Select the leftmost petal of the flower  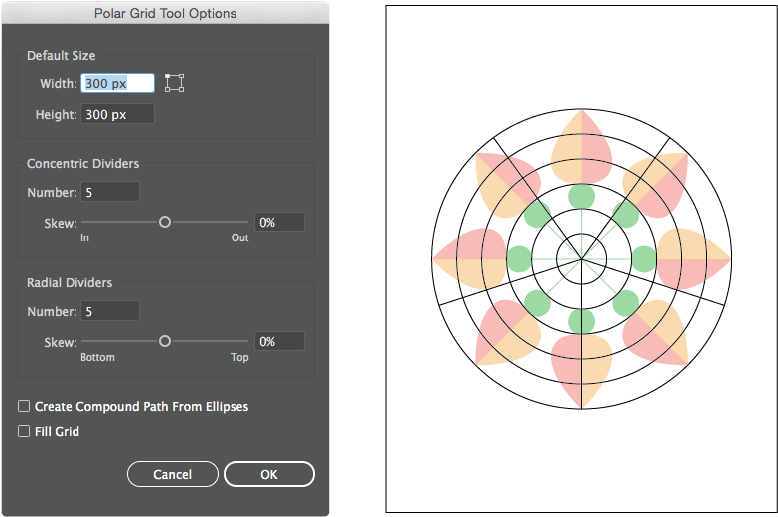468,259
